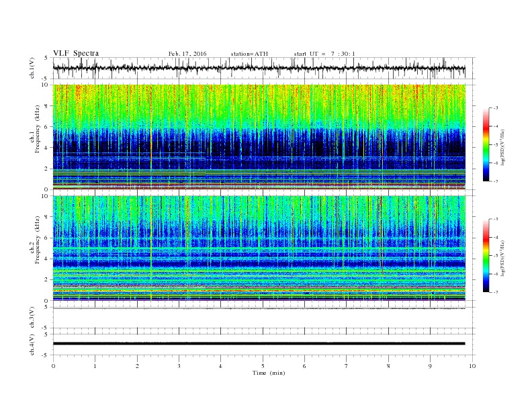Click the time axis tick label '7'
Image resolution: width=532 pixels, height=411 pixels.
[x=347, y=366]
